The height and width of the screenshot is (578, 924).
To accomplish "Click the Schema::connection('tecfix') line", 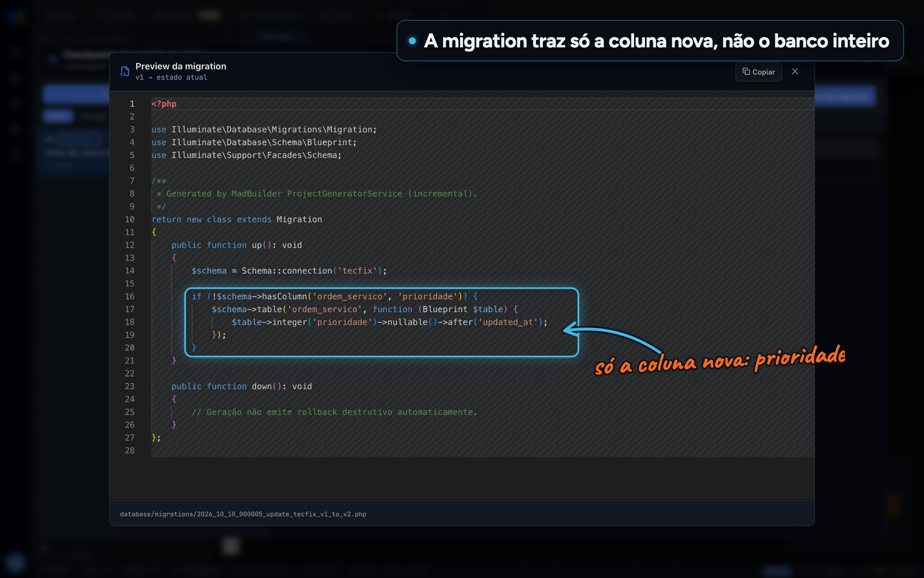I will click(x=289, y=271).
